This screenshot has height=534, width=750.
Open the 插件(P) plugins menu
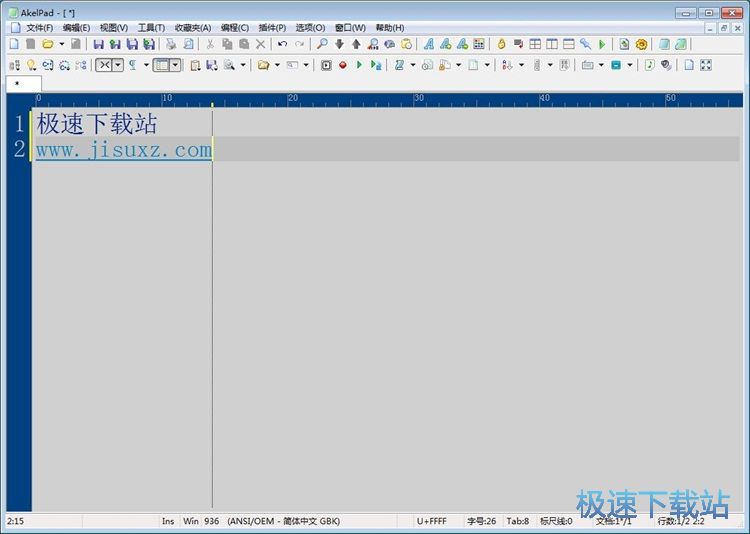(271, 27)
